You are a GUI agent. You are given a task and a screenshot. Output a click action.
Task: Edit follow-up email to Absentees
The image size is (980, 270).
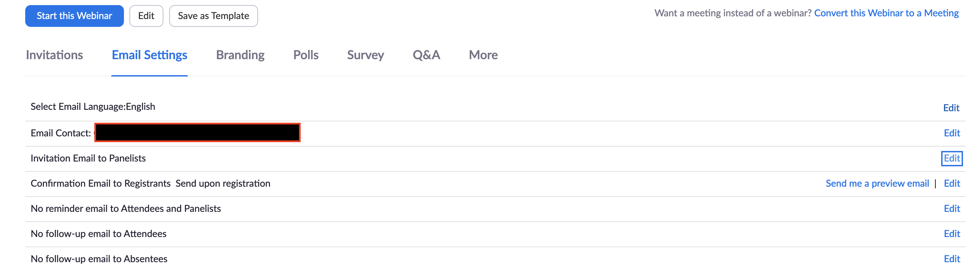pos(952,259)
